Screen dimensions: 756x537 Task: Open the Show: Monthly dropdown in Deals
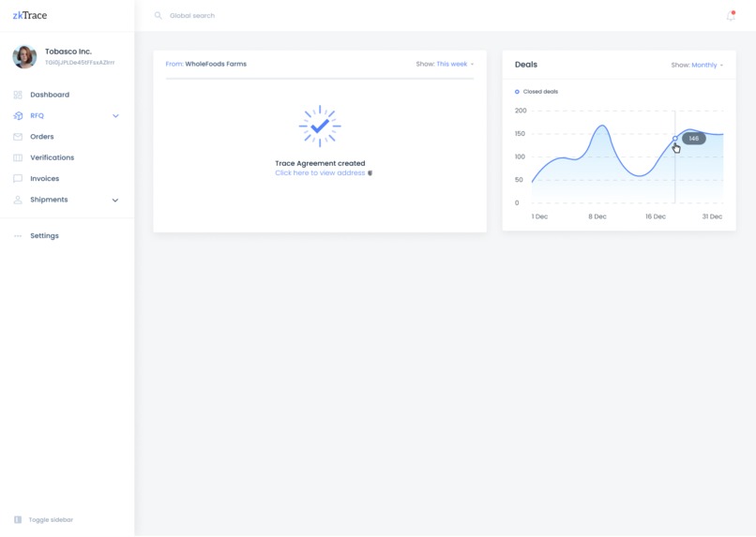pos(697,65)
